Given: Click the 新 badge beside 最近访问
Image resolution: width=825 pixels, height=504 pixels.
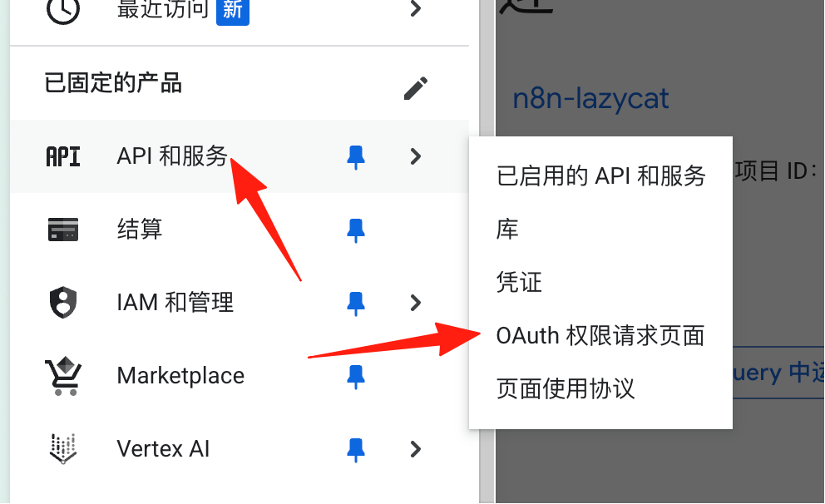Looking at the screenshot, I should 233,11.
